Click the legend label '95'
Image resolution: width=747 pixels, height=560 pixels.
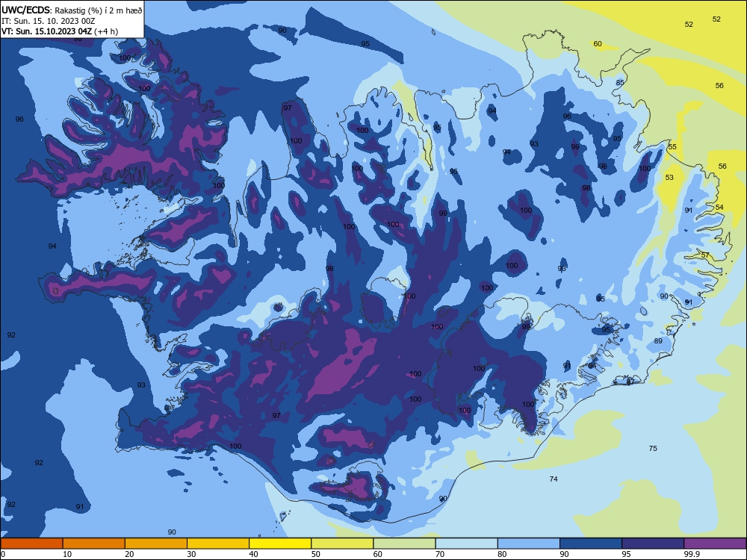(x=626, y=554)
